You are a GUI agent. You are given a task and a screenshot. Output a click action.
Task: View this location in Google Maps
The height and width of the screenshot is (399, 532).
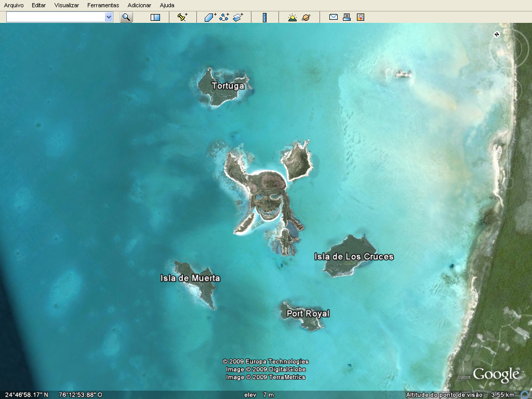(361, 17)
